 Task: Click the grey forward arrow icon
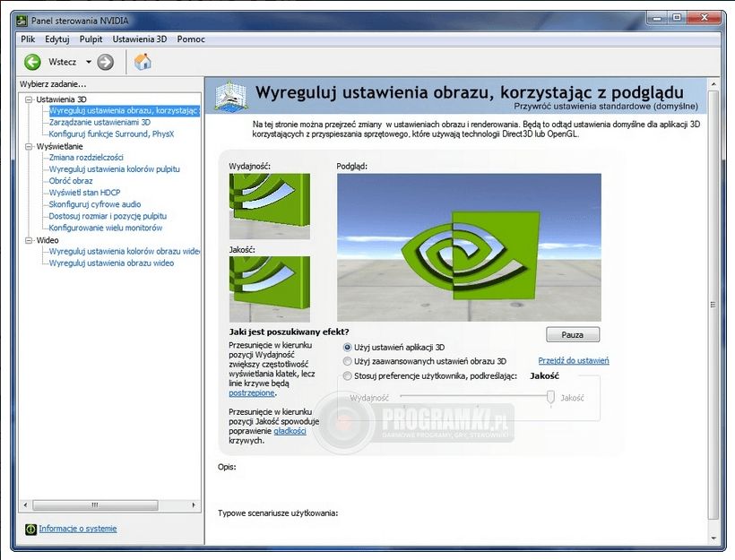click(x=106, y=62)
